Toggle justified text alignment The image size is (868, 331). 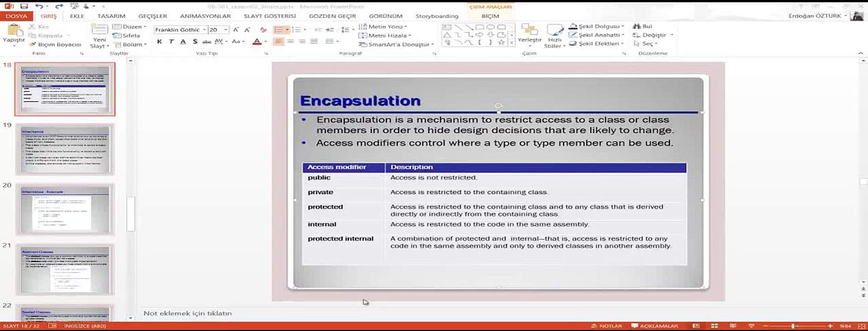click(314, 41)
